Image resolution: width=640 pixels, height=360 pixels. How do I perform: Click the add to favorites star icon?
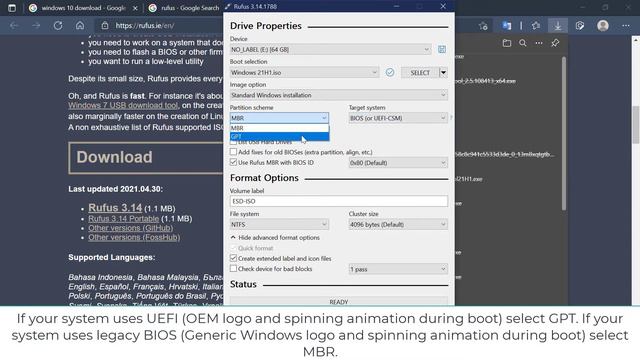tap(483, 26)
